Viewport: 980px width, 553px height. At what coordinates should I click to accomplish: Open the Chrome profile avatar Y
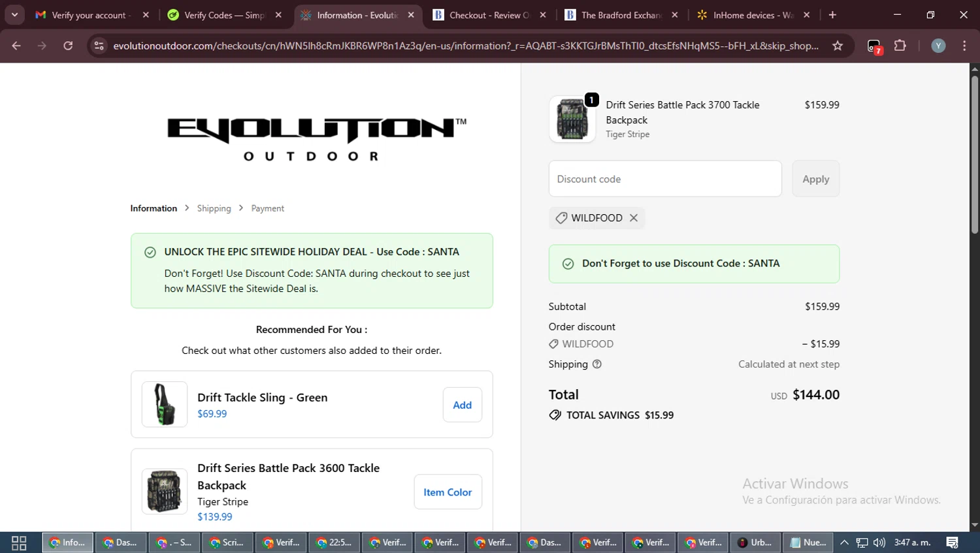938,46
